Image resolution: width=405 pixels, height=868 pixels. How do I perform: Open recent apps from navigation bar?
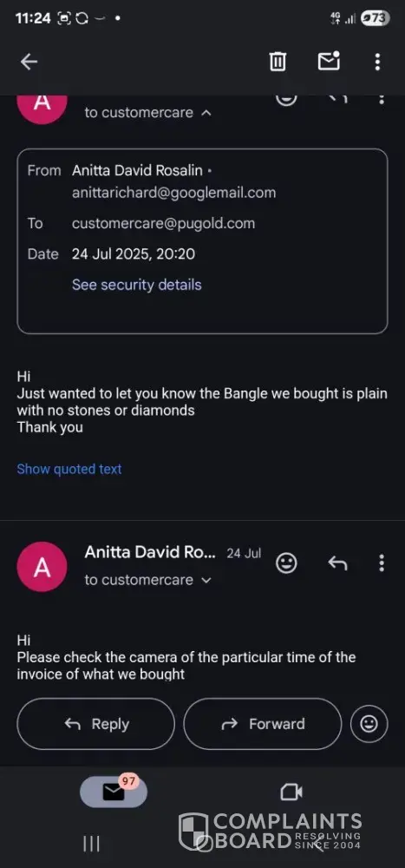pyautogui.click(x=91, y=844)
